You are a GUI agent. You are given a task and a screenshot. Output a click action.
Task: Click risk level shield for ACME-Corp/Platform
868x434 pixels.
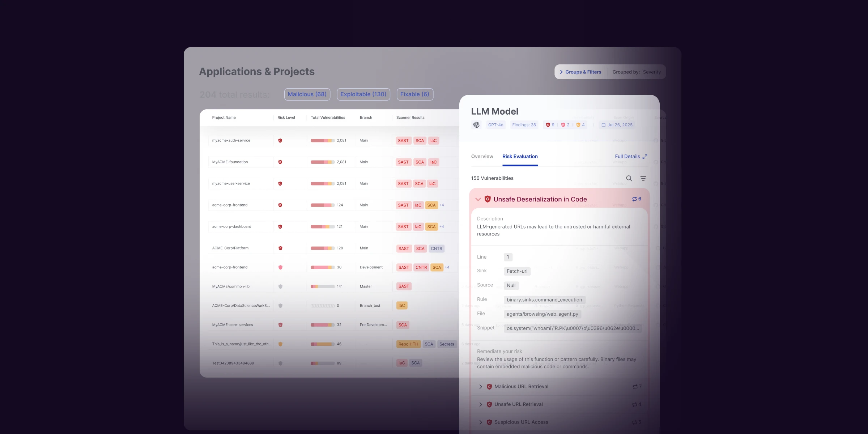click(280, 248)
